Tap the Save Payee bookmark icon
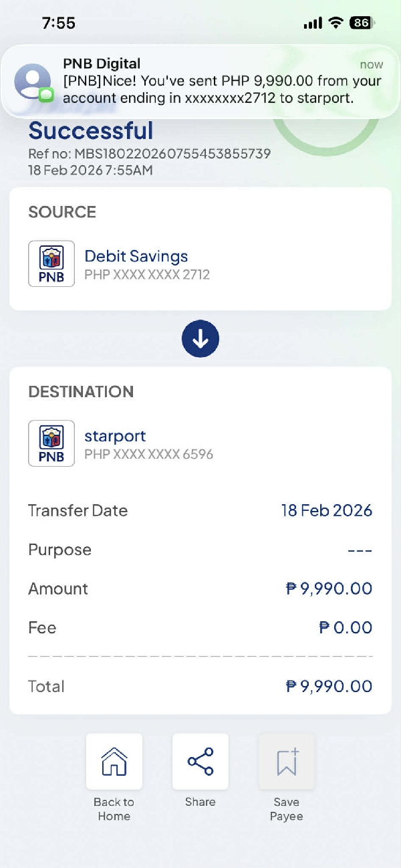This screenshot has width=401, height=868. coord(287,762)
